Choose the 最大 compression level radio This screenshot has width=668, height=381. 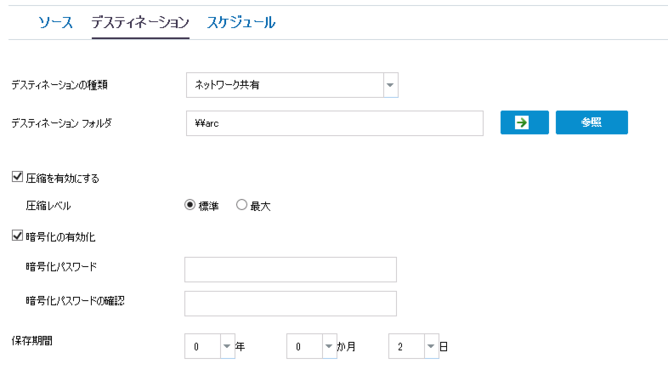tap(242, 205)
